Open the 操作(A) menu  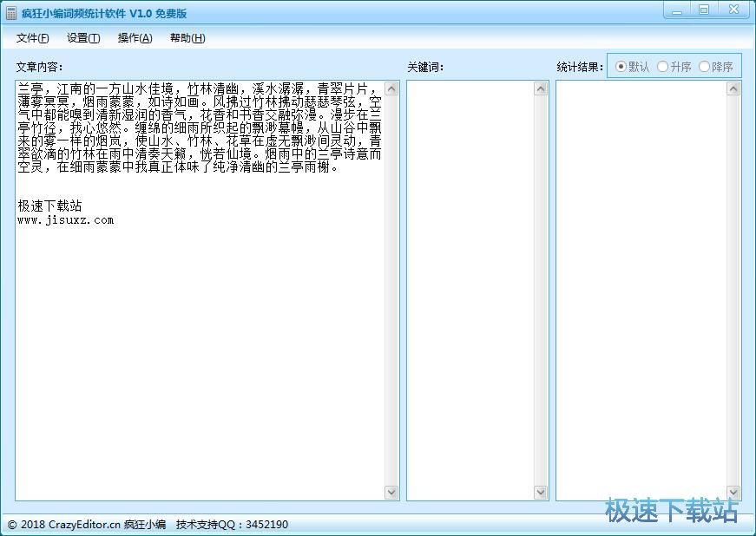135,38
